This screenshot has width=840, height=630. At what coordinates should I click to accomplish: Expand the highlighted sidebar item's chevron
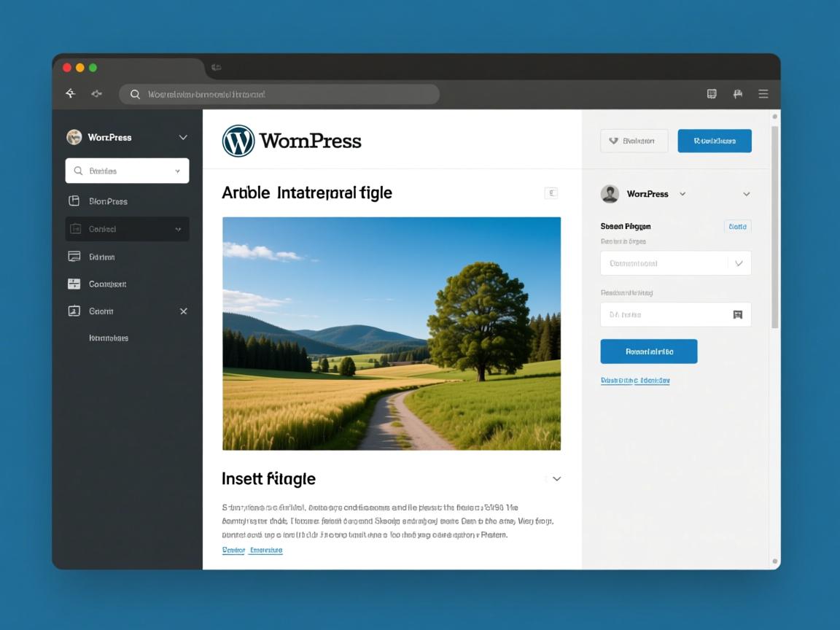(x=178, y=229)
